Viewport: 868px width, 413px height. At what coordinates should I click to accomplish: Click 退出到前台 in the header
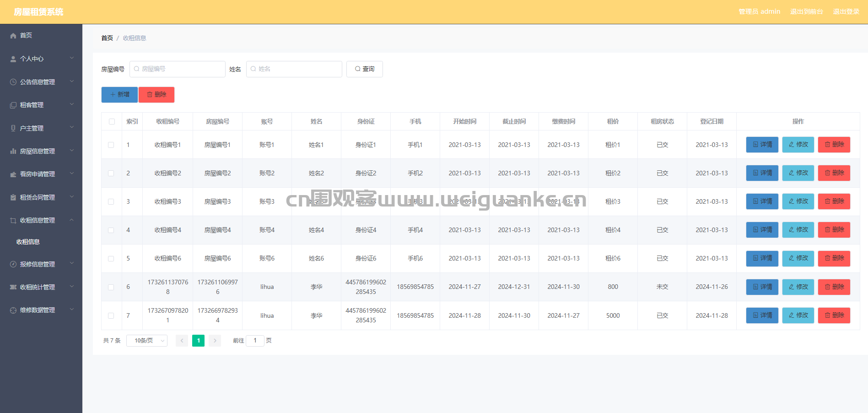point(807,11)
